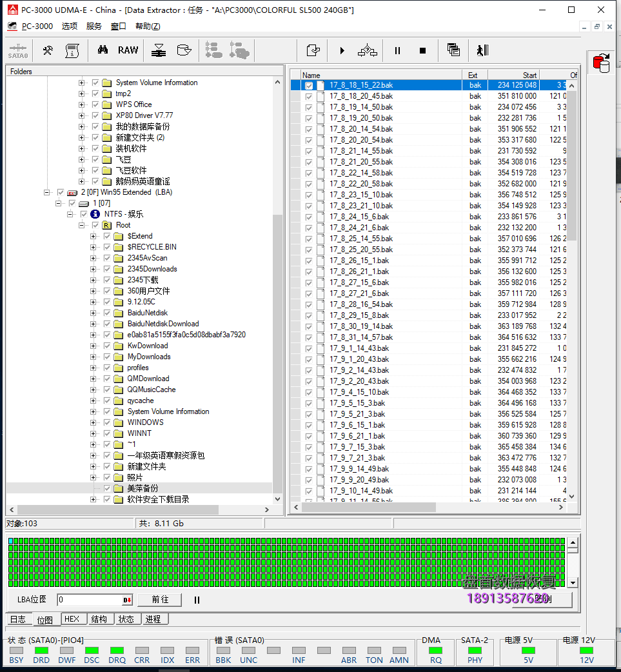Toggle the WINDOWS folder checkbox
Image resolution: width=621 pixels, height=672 pixels.
coord(106,422)
